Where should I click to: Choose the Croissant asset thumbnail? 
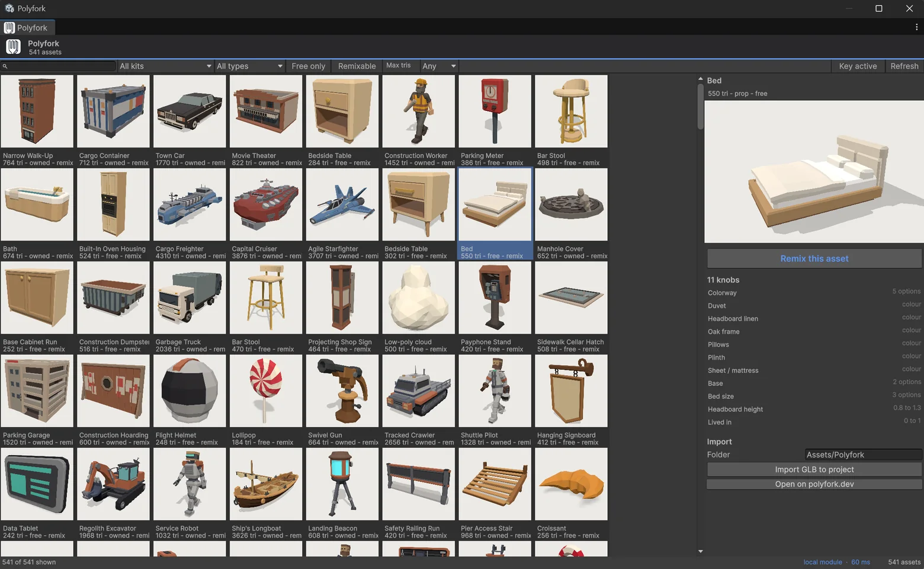pos(572,484)
